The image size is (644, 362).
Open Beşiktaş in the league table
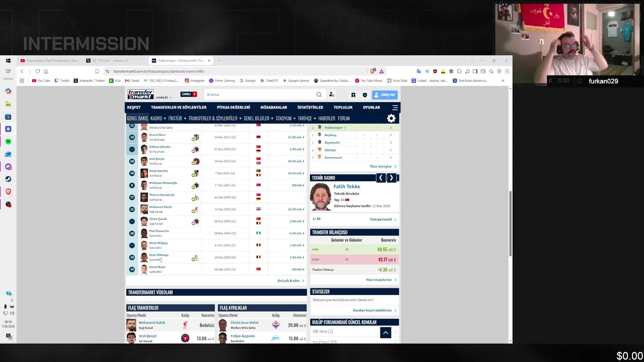tap(330, 135)
